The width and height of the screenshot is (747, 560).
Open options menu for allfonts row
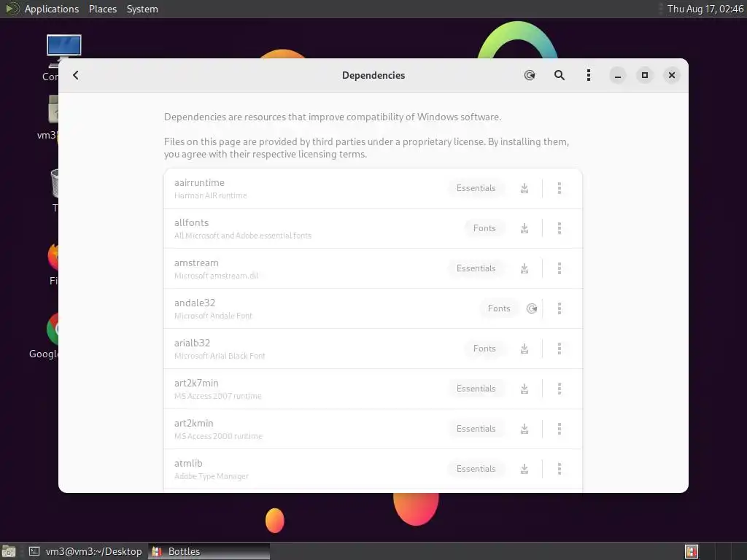click(560, 228)
